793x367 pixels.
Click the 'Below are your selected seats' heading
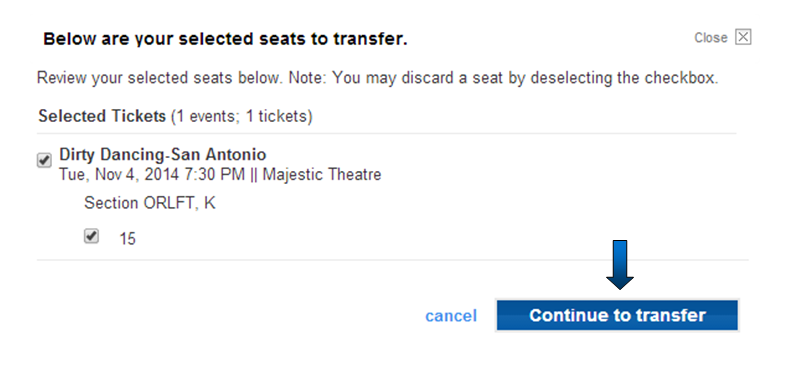click(225, 39)
